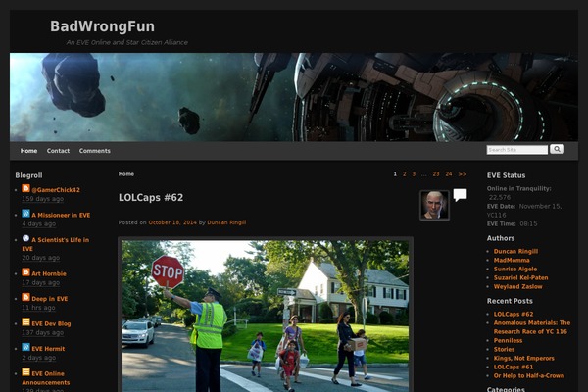
Task: Click the Home breadcrumb link
Action: pos(126,174)
